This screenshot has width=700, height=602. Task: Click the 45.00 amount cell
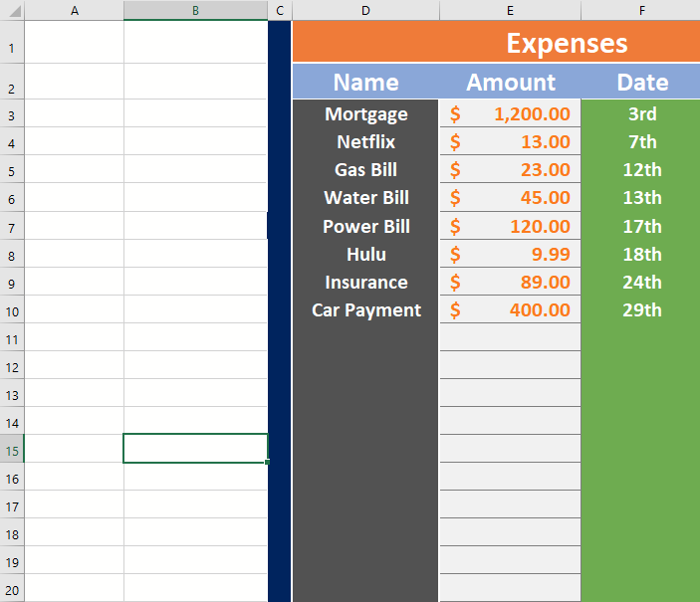pos(510,197)
